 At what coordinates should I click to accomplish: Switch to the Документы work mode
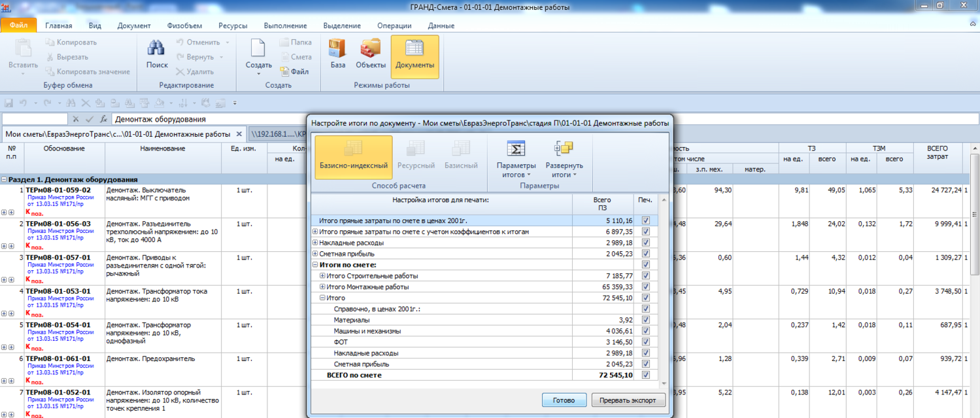(x=415, y=56)
